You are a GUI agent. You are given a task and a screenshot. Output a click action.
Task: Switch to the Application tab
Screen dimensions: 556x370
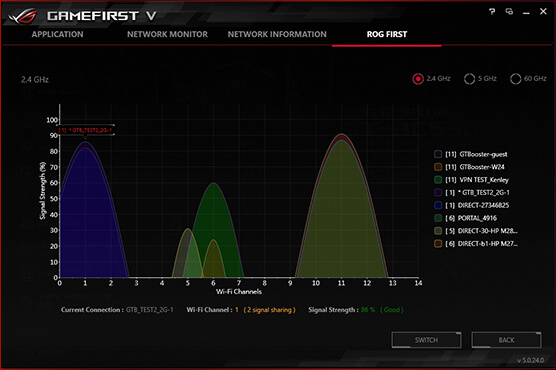57,34
